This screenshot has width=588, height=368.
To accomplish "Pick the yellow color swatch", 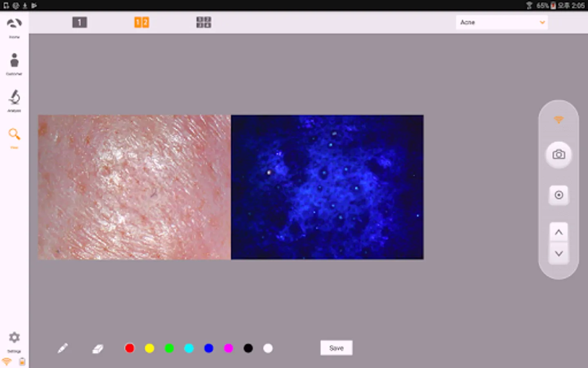I will coord(149,348).
